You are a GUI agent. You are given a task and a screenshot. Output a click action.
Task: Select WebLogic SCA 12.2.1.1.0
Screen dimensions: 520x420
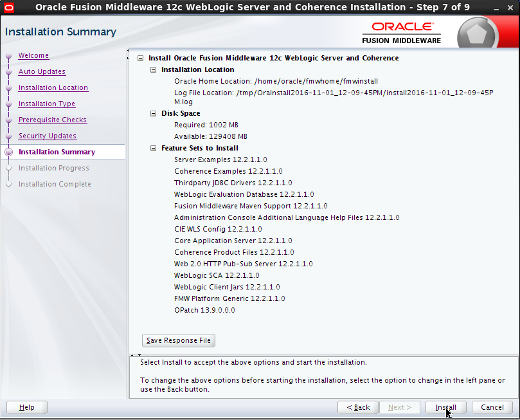pyautogui.click(x=217, y=276)
